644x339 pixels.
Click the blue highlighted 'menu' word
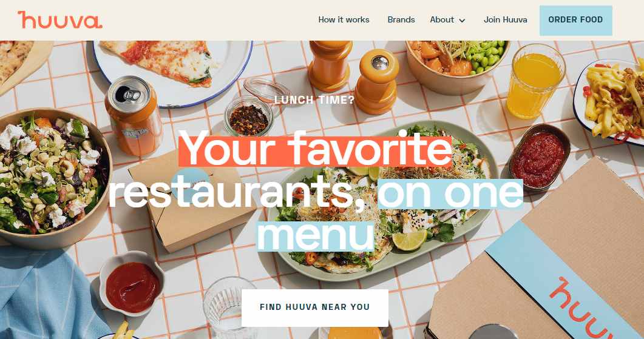316,235
